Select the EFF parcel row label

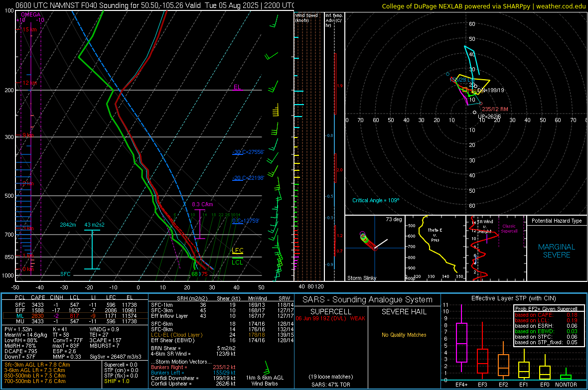(x=20, y=310)
